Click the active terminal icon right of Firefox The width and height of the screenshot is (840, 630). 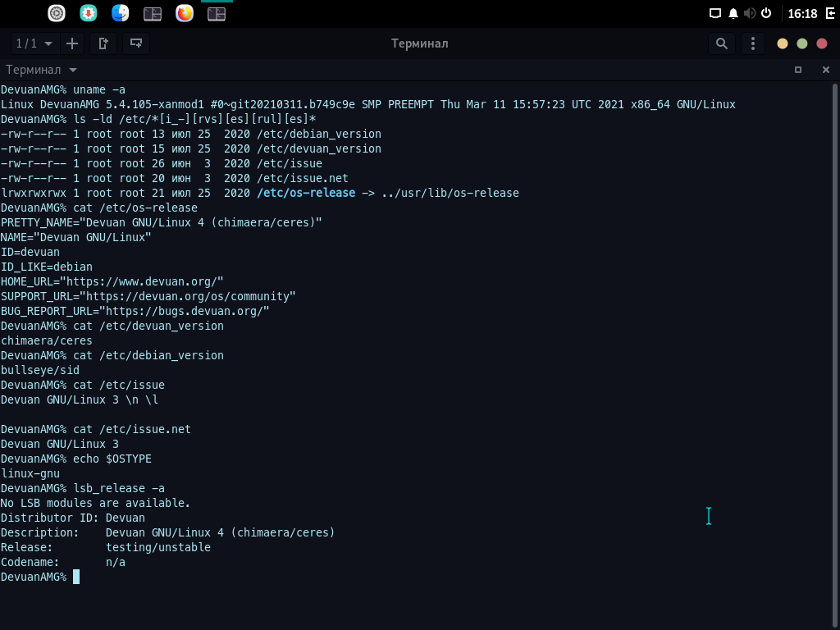[217, 14]
